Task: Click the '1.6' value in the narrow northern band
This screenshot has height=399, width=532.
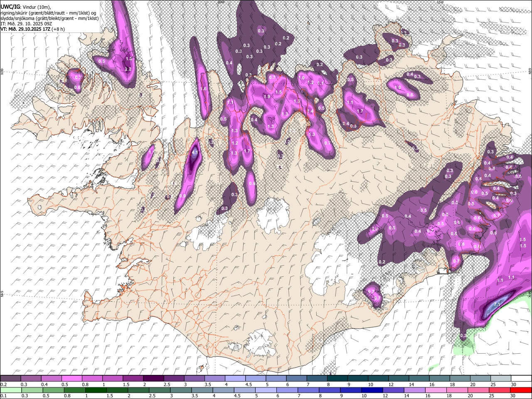Action: 203,89
